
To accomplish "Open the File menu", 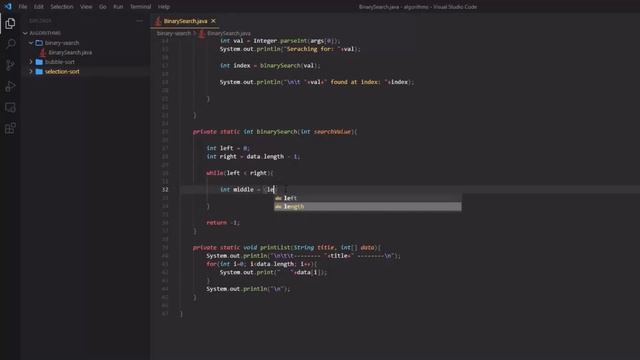I will point(23,7).
